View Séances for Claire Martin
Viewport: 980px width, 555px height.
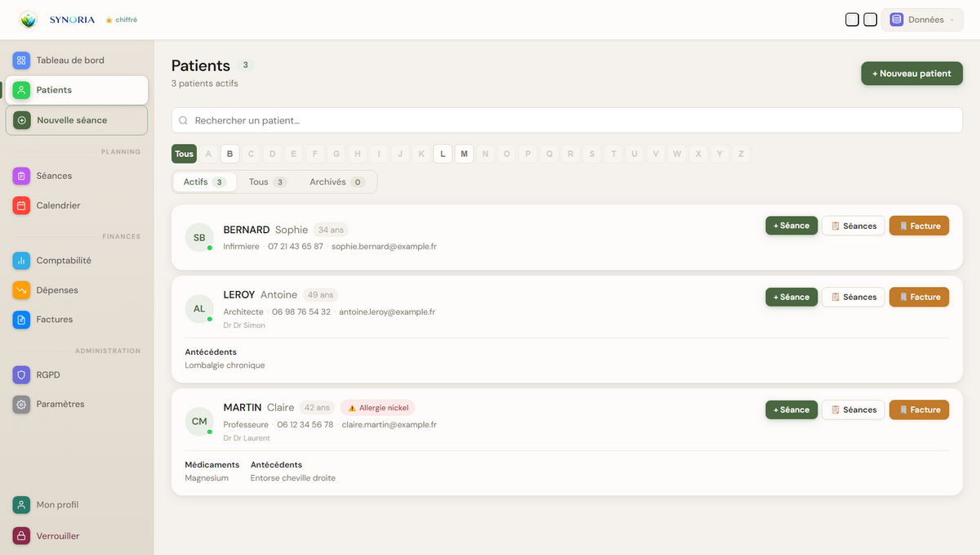(x=853, y=410)
